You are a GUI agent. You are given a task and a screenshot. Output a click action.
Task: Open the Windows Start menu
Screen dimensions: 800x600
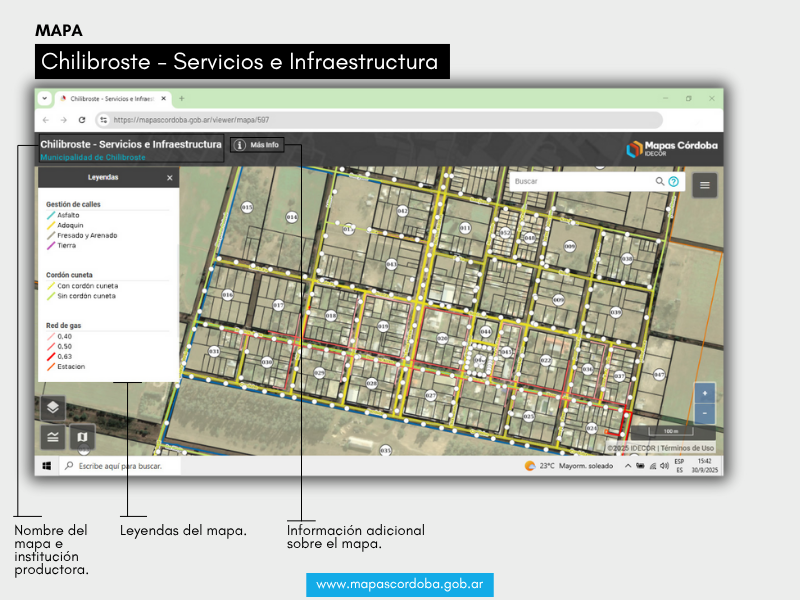[46, 466]
